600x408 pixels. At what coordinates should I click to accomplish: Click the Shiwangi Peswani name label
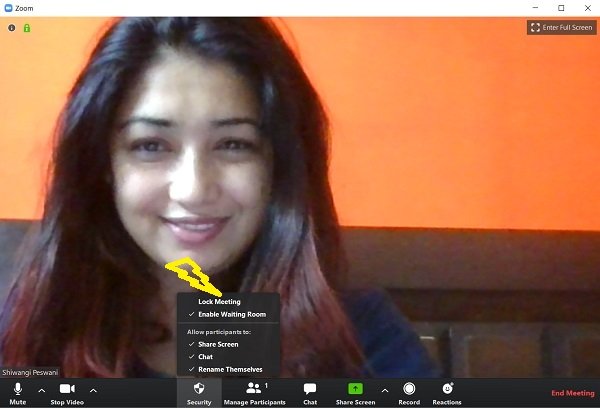click(x=30, y=372)
